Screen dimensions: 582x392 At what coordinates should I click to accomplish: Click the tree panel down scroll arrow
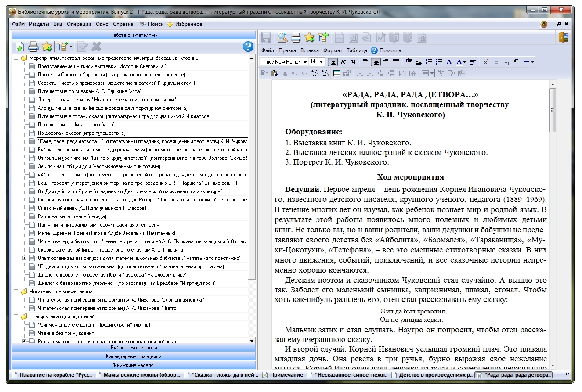click(252, 341)
